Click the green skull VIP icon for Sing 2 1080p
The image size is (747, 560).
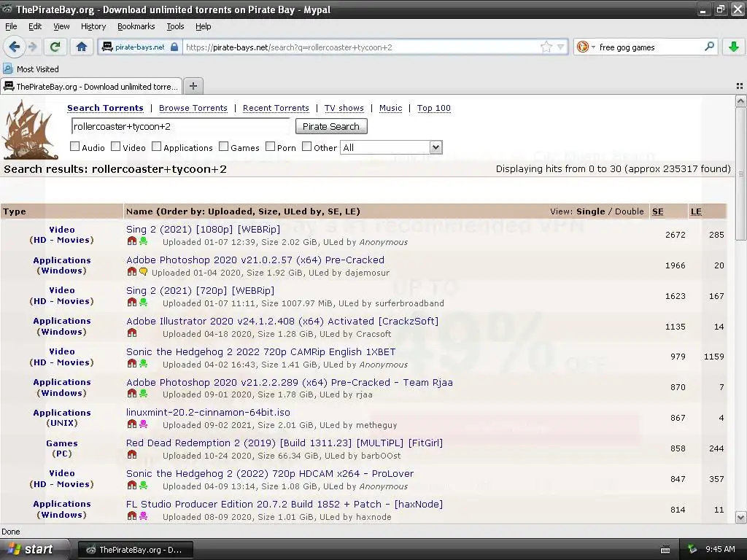coord(144,241)
